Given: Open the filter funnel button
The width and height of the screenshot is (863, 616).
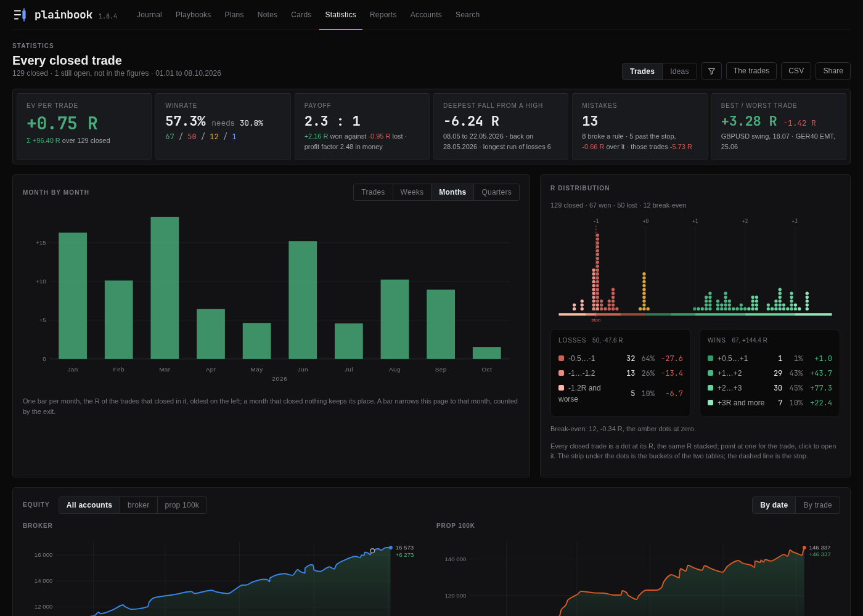Looking at the screenshot, I should (x=711, y=71).
